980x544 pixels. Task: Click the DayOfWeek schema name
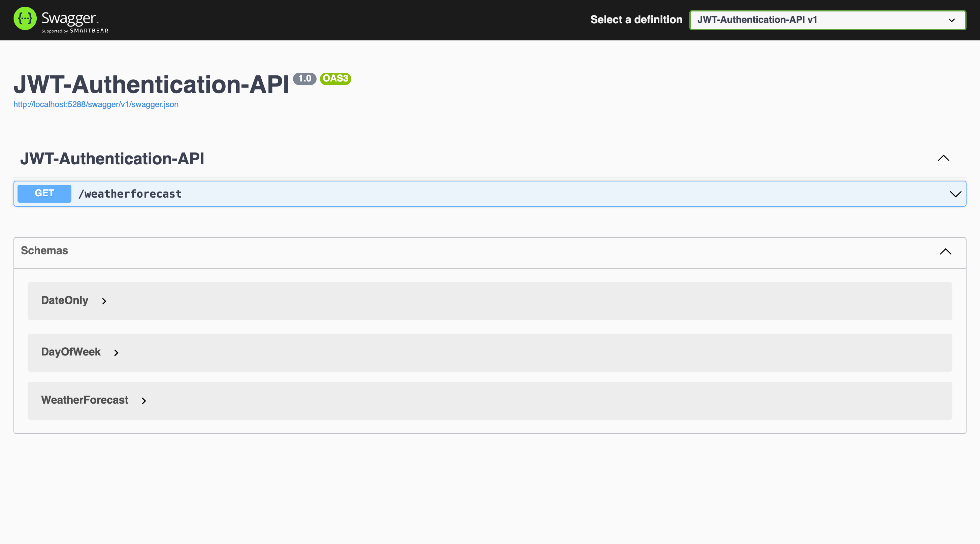pyautogui.click(x=71, y=352)
